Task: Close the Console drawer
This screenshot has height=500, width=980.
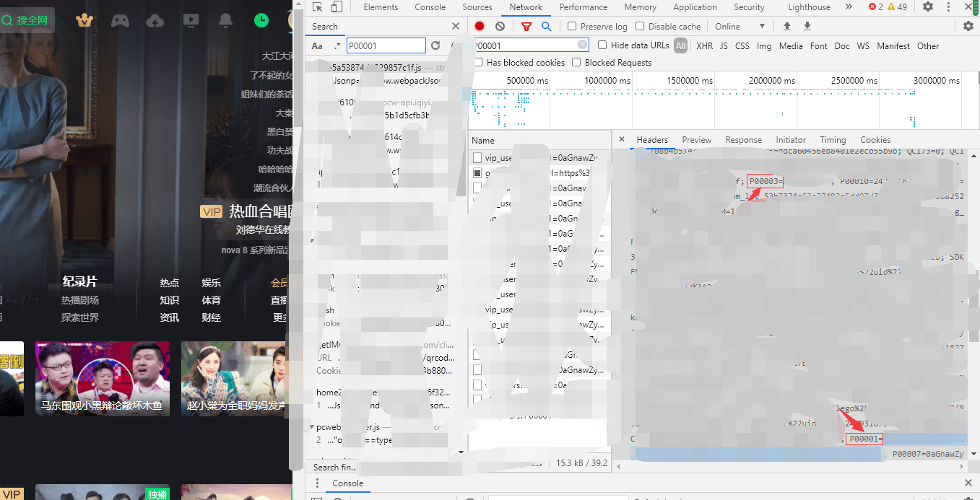Action: pyautogui.click(x=968, y=483)
